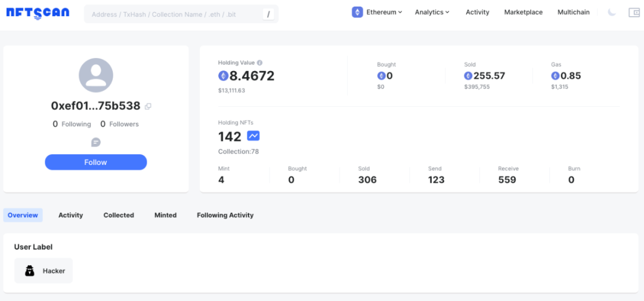
Task: Click the $395,755 sold amount
Action: tap(477, 87)
